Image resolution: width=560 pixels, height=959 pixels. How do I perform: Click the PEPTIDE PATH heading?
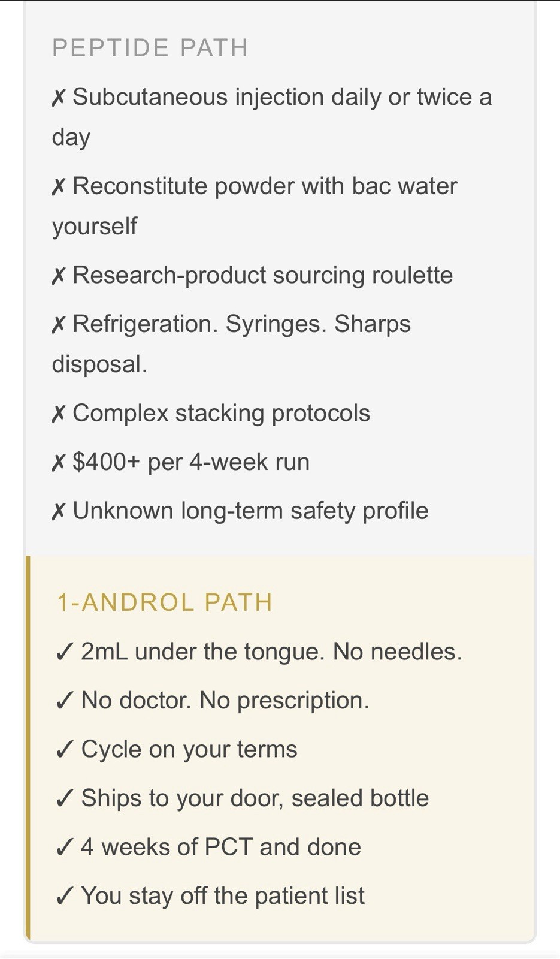[x=150, y=48]
